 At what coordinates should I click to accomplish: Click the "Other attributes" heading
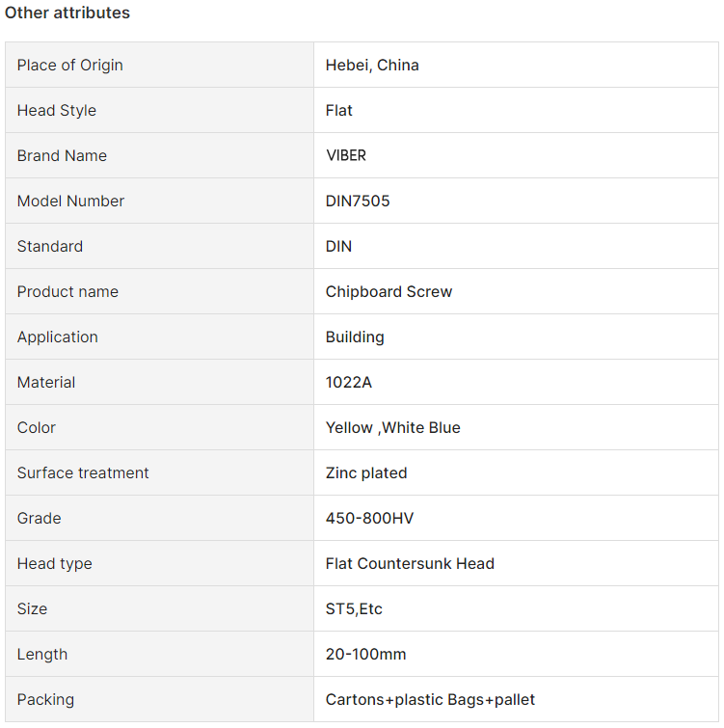(67, 13)
